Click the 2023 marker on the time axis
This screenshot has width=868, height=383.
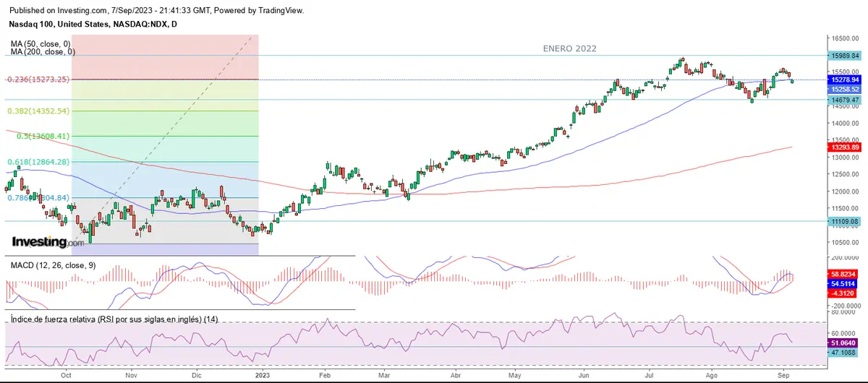[x=261, y=376]
